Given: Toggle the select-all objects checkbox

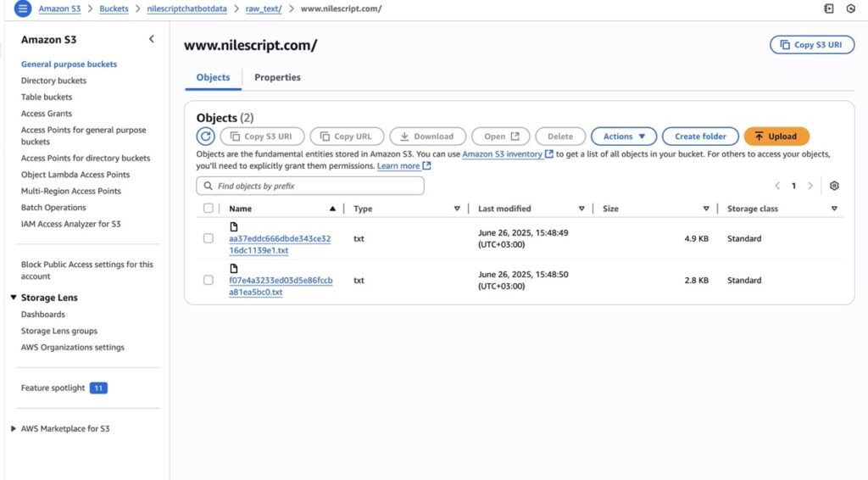Looking at the screenshot, I should coord(209,209).
